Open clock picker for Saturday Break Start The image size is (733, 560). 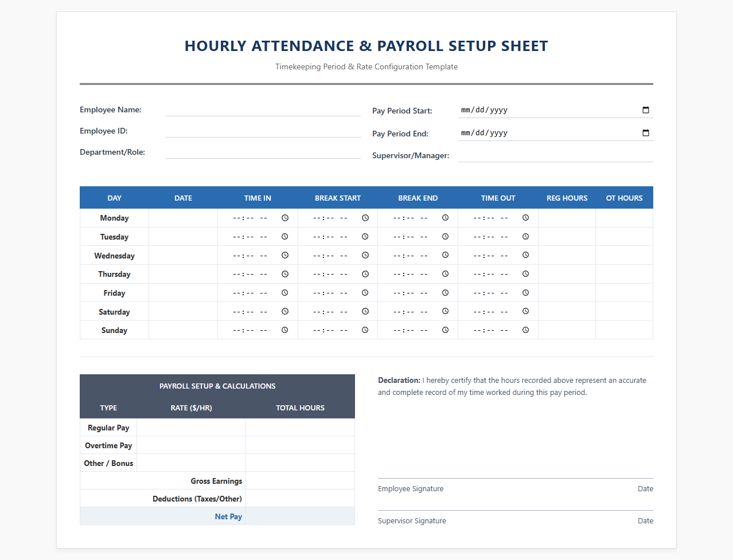(365, 311)
